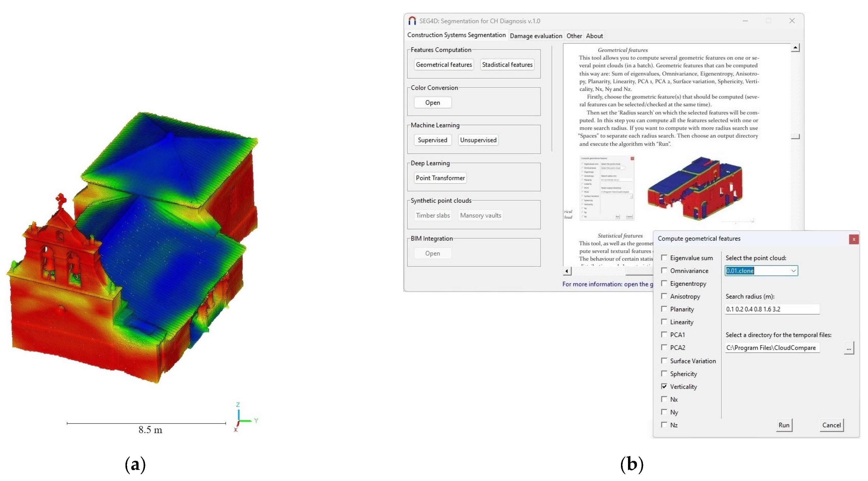This screenshot has height=481, width=868.
Task: Open the About tab
Action: tap(594, 36)
